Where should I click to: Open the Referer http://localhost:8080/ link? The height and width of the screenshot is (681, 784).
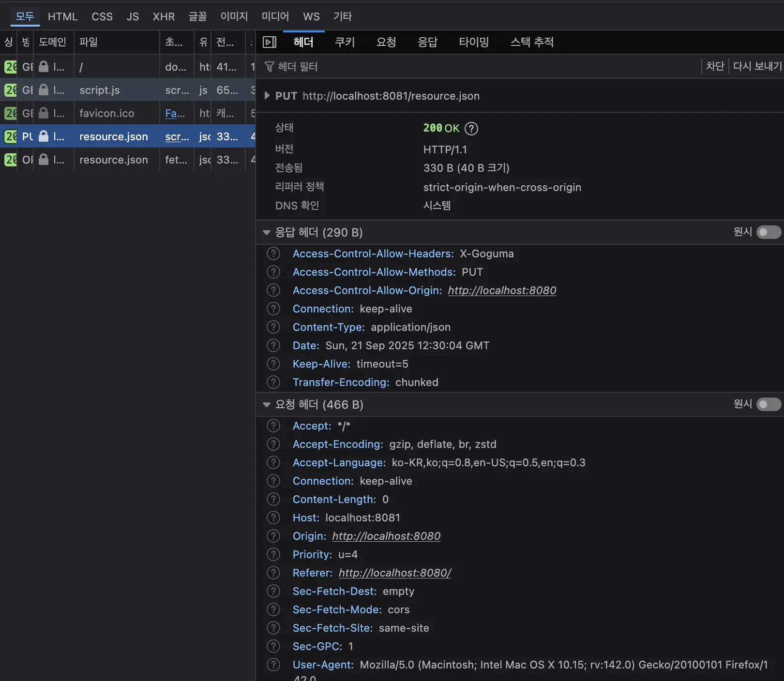pyautogui.click(x=394, y=573)
